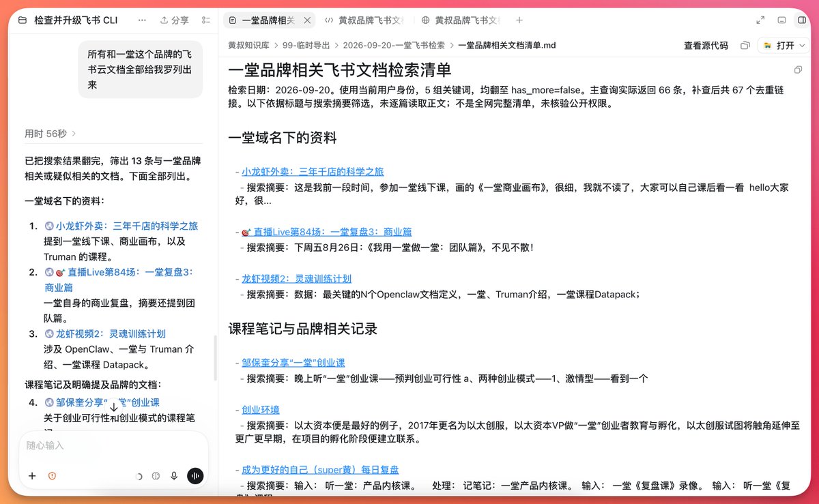Expand the 打开 dropdown arrow
The image size is (819, 504).
(803, 45)
